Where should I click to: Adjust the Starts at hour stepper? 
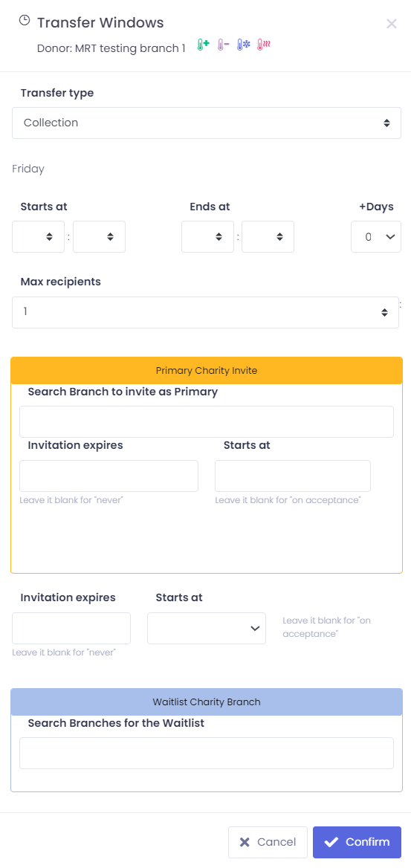38,237
